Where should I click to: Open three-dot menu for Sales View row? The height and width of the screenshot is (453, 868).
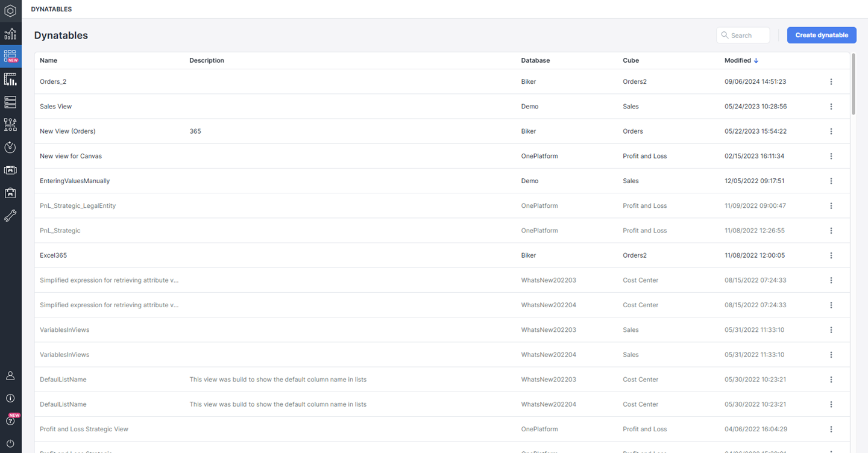click(831, 107)
